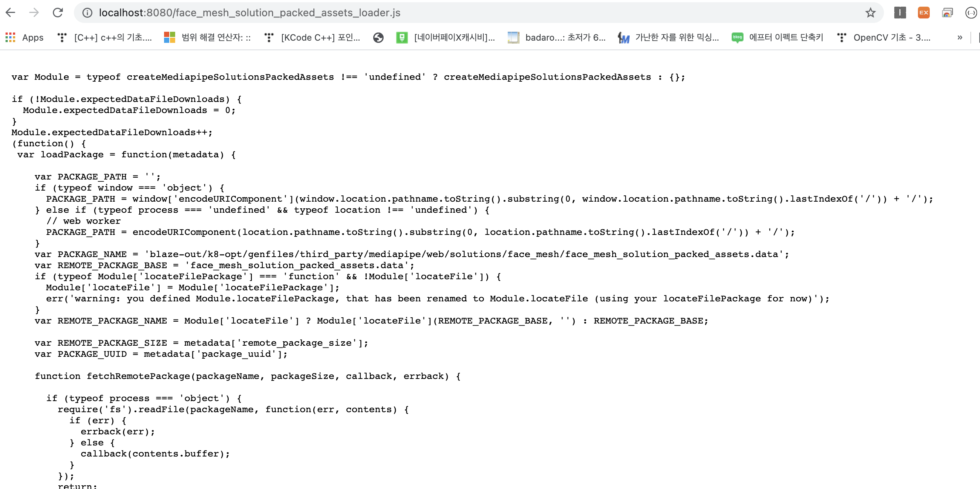Open the window-shaped extension icon

947,13
